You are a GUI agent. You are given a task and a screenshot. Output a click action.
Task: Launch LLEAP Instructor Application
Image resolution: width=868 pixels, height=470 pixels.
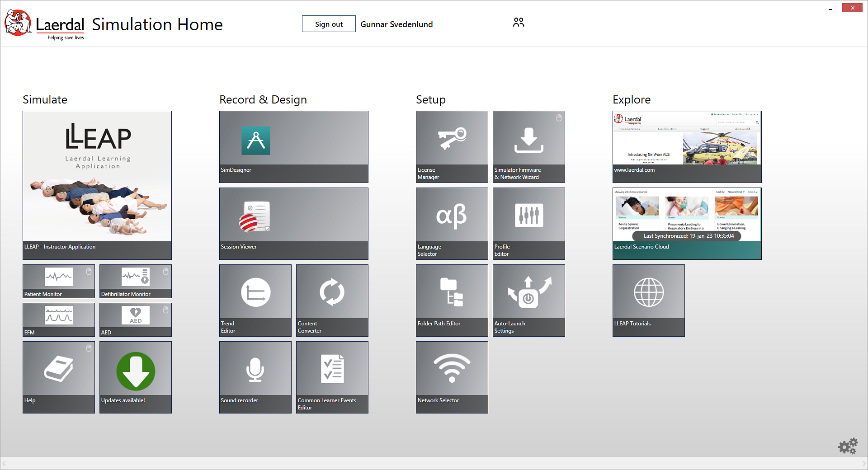tap(97, 185)
